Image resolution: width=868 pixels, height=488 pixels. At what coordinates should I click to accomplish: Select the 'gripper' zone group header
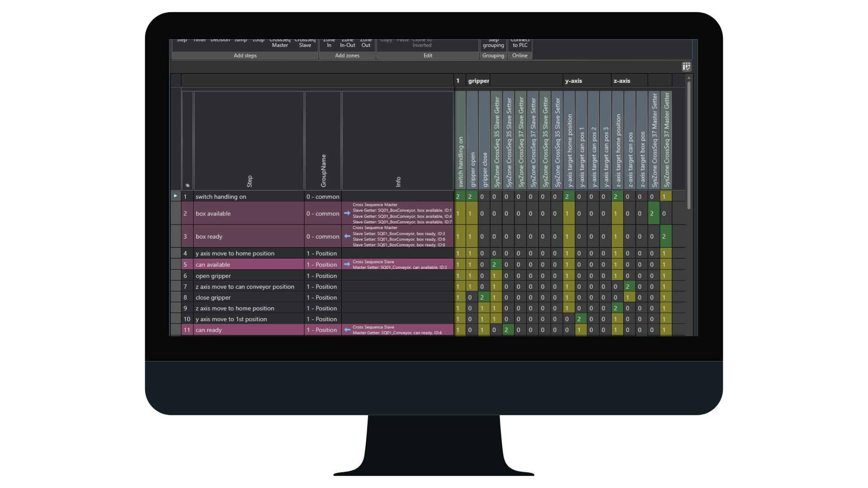[478, 81]
